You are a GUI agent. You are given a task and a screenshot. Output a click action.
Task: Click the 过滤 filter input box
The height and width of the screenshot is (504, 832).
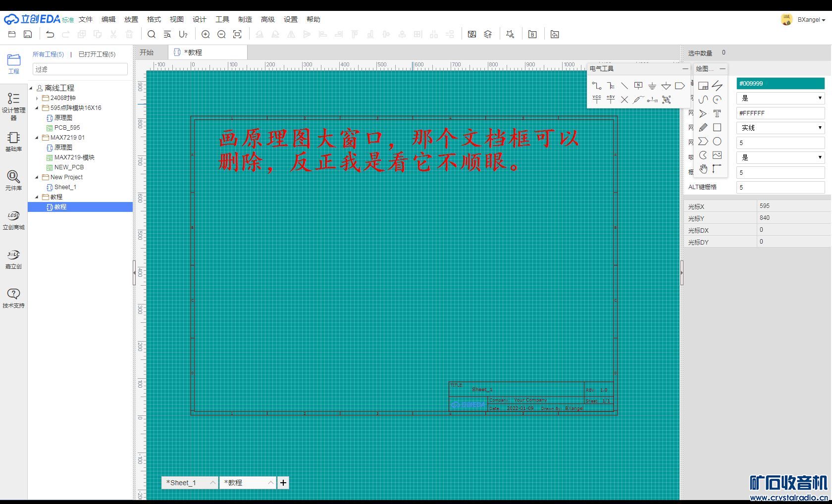click(x=80, y=69)
